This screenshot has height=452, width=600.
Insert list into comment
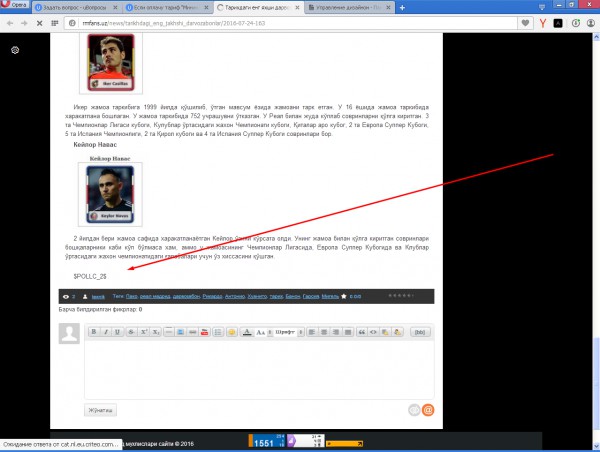pyautogui.click(x=218, y=332)
